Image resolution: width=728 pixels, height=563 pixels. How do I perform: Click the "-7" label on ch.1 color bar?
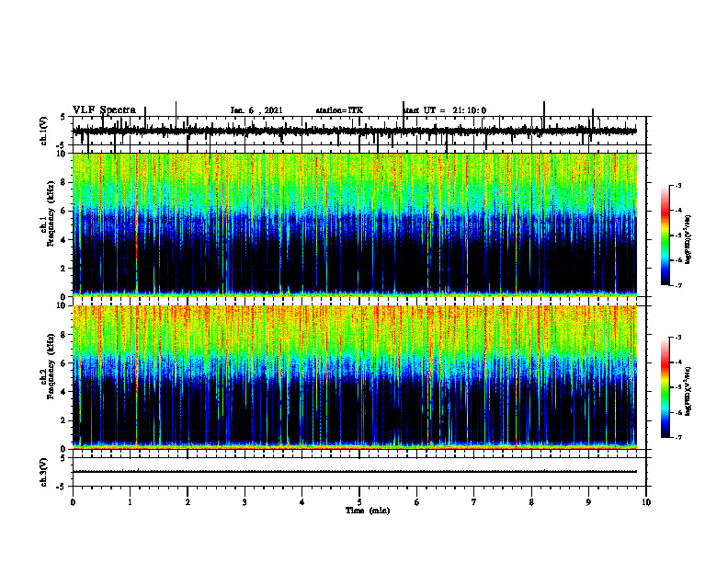coord(677,285)
